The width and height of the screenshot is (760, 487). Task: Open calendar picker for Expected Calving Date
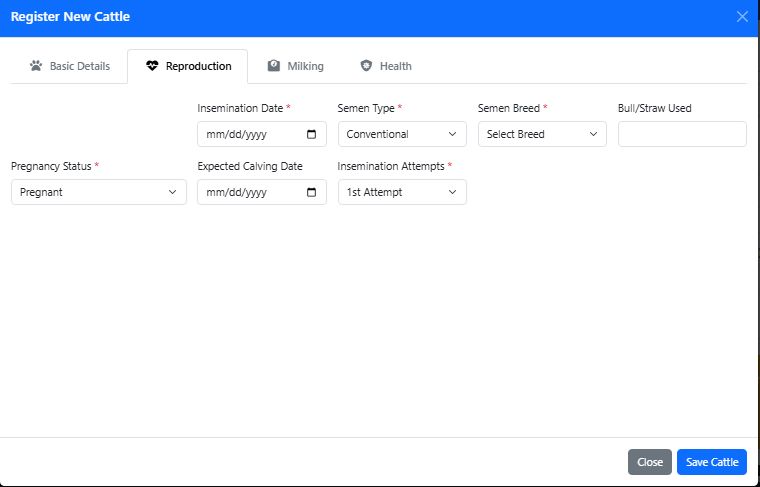311,192
